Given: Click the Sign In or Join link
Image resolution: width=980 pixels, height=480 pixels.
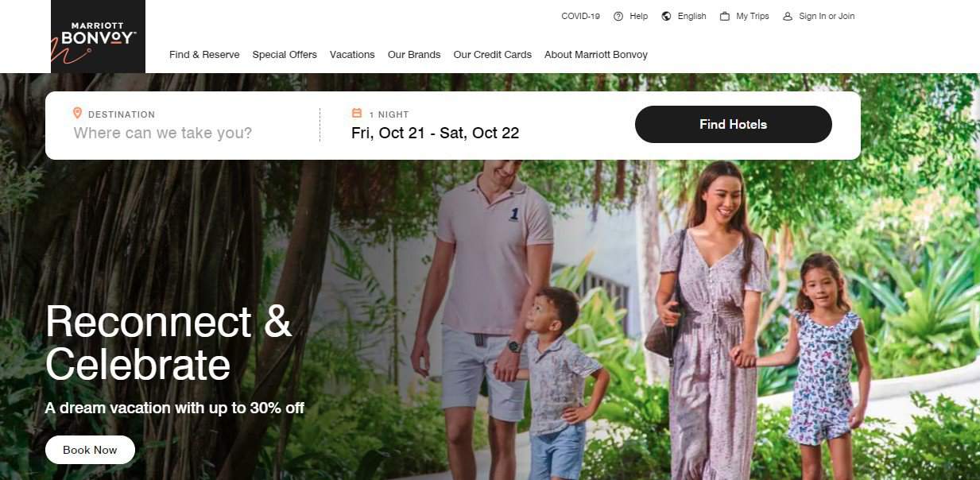Looking at the screenshot, I should 827,16.
